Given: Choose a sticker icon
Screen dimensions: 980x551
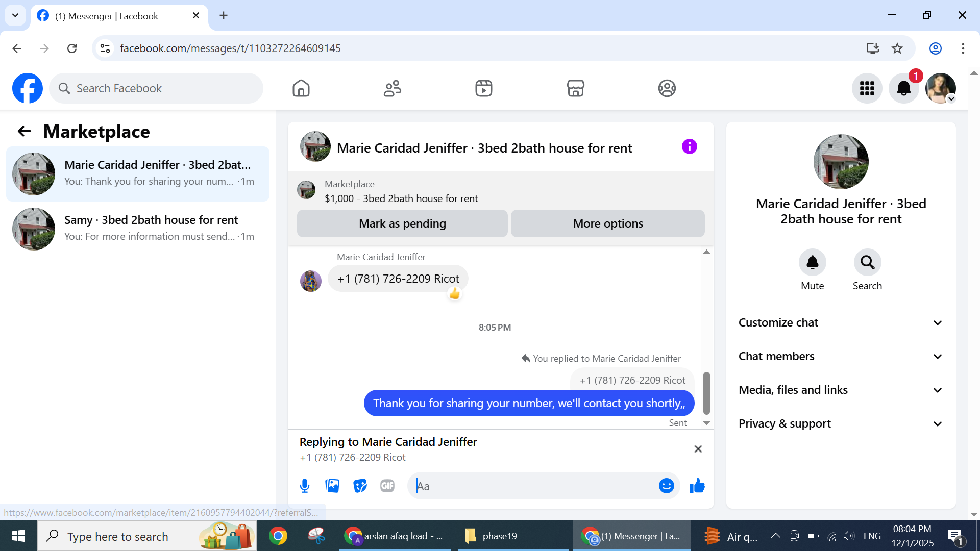Looking at the screenshot, I should coord(360,486).
